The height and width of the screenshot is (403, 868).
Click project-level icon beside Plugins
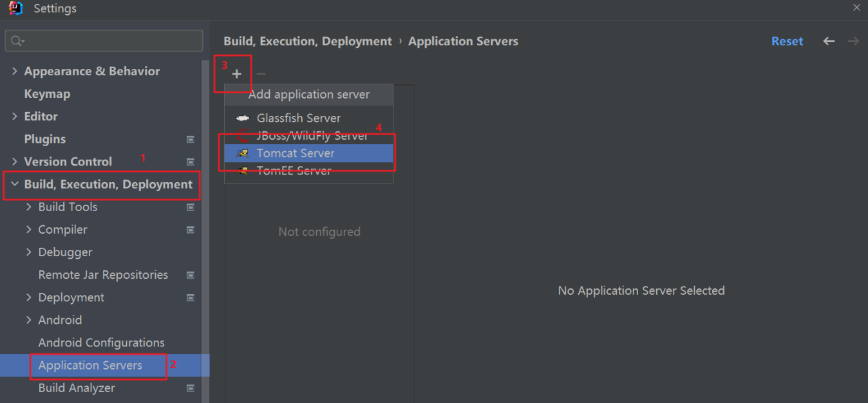point(191,139)
